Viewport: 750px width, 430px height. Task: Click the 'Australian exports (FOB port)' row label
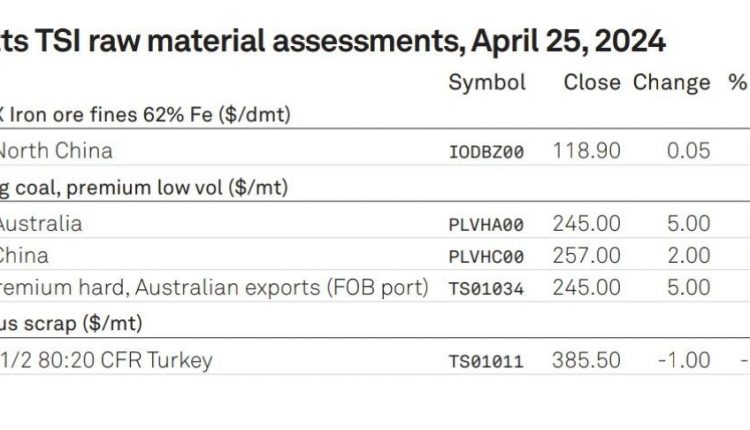281,287
